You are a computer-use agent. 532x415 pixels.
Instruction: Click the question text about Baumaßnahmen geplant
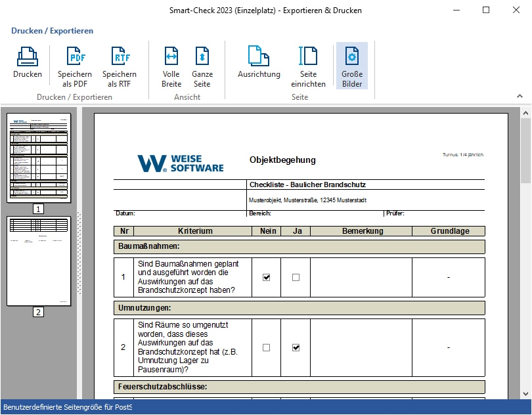pos(188,277)
